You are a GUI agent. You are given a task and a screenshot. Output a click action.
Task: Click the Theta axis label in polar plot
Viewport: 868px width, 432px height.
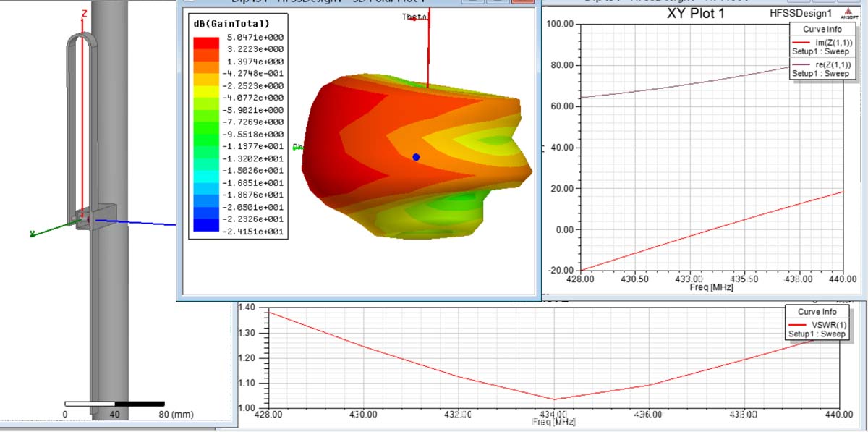[x=415, y=17]
